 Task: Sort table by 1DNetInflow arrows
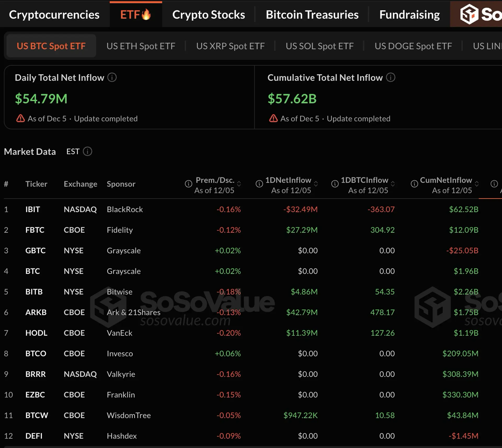click(x=316, y=184)
